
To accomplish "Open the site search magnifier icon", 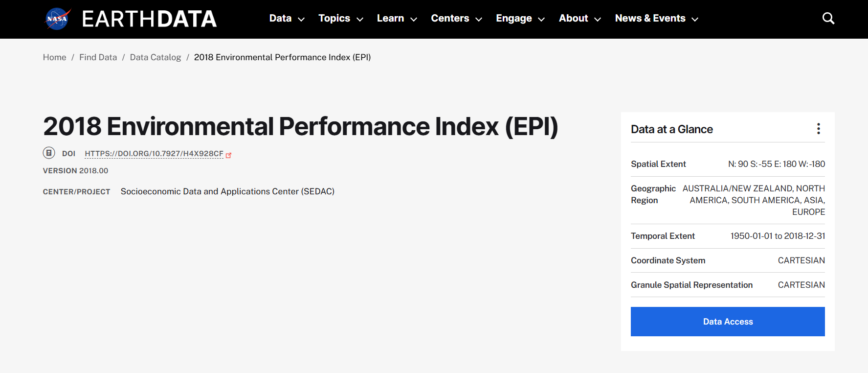I will (x=828, y=19).
